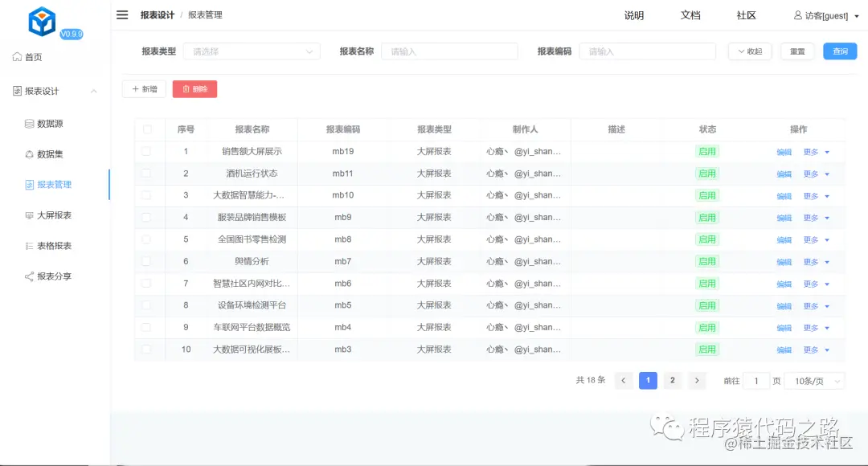Open the 10条/页 page size dropdown
Image resolution: width=868 pixels, height=466 pixels.
click(x=816, y=381)
